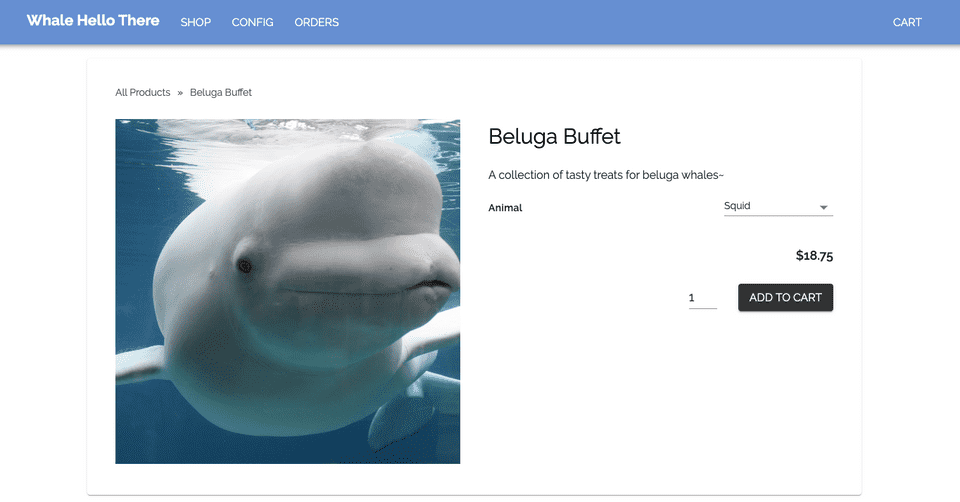Viewport: 960px width, 502px height.
Task: Click the beluga whale product image
Action: (288, 291)
